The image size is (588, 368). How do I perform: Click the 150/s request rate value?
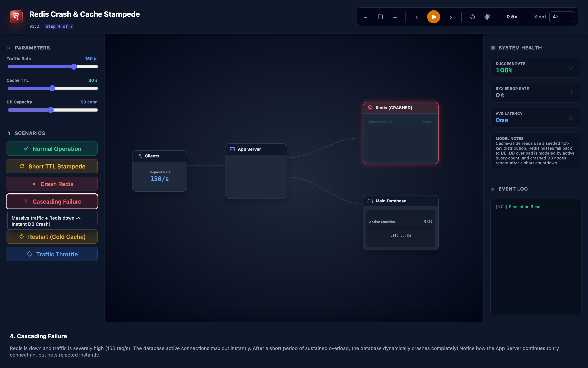[x=159, y=179]
